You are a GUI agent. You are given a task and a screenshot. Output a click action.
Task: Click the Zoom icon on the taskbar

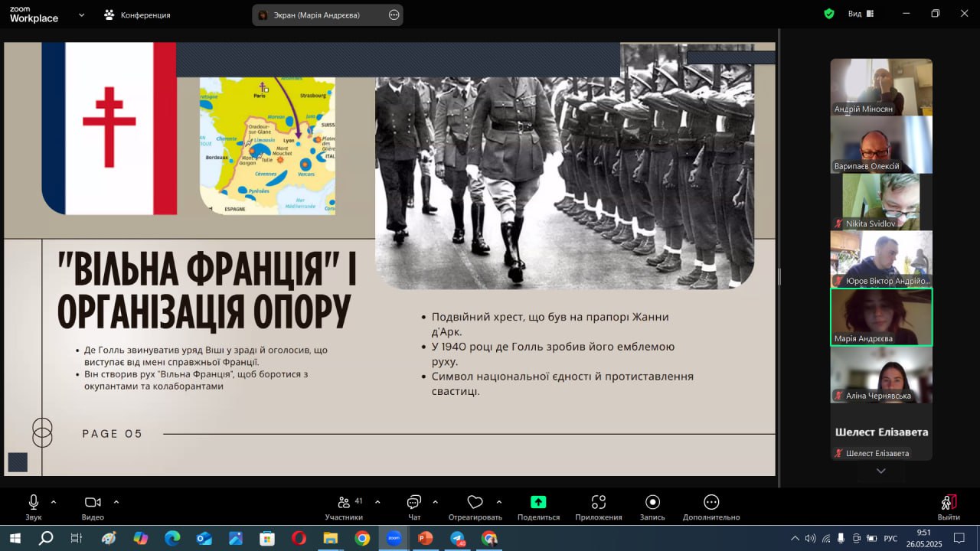(x=394, y=538)
